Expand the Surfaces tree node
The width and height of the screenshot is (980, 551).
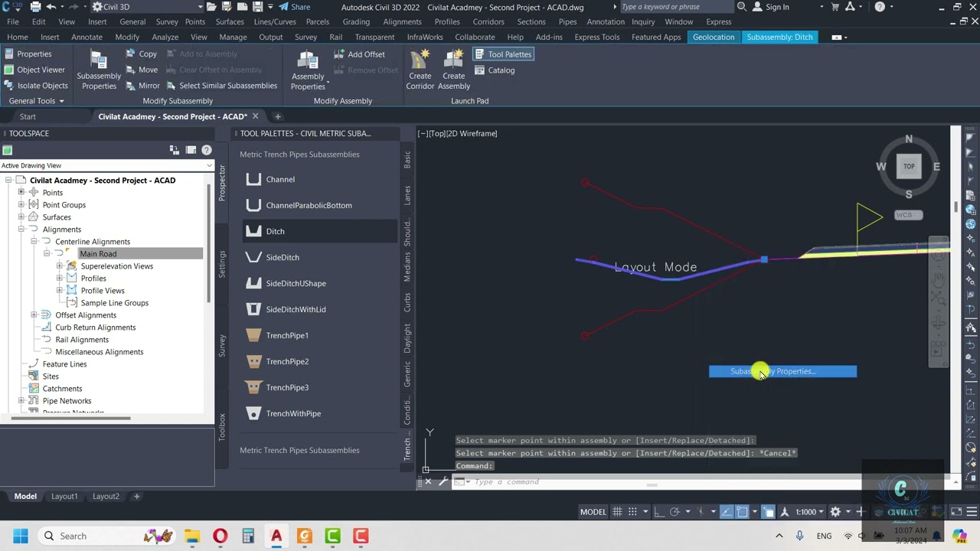(21, 217)
